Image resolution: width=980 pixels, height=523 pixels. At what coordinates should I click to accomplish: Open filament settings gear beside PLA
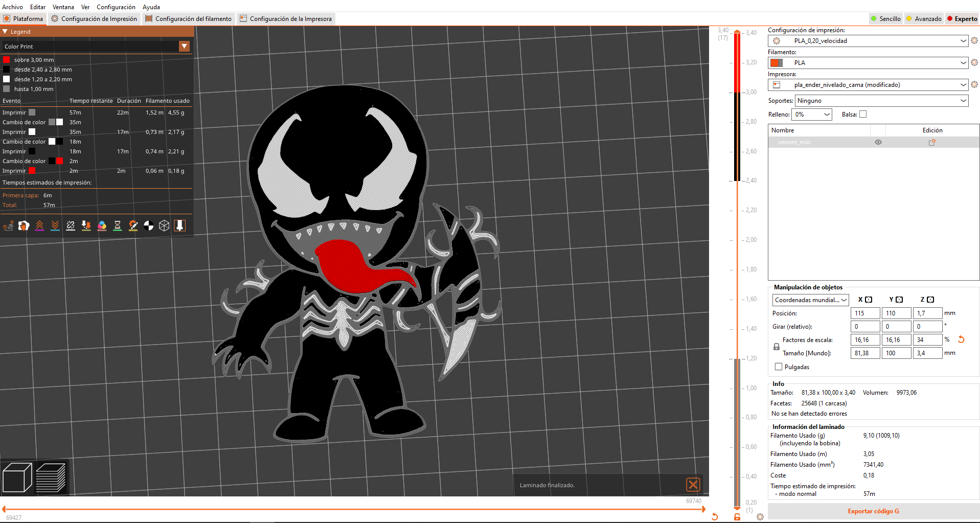tap(974, 62)
